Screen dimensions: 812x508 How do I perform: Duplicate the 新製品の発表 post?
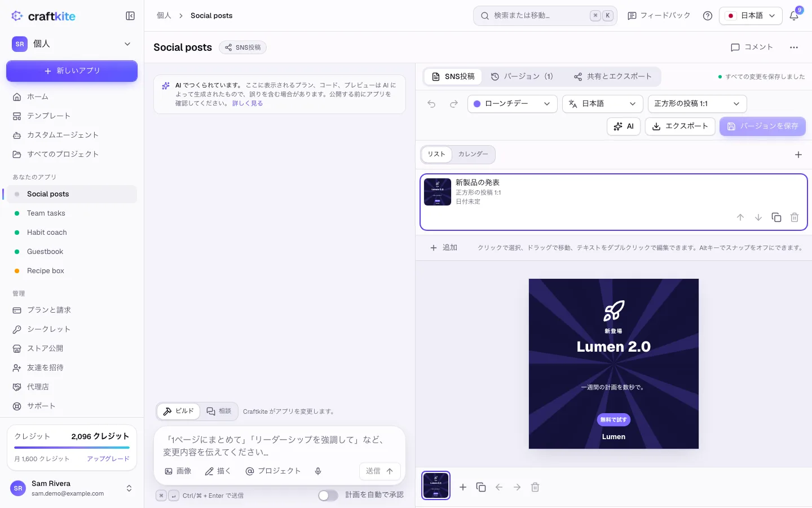pos(776,217)
